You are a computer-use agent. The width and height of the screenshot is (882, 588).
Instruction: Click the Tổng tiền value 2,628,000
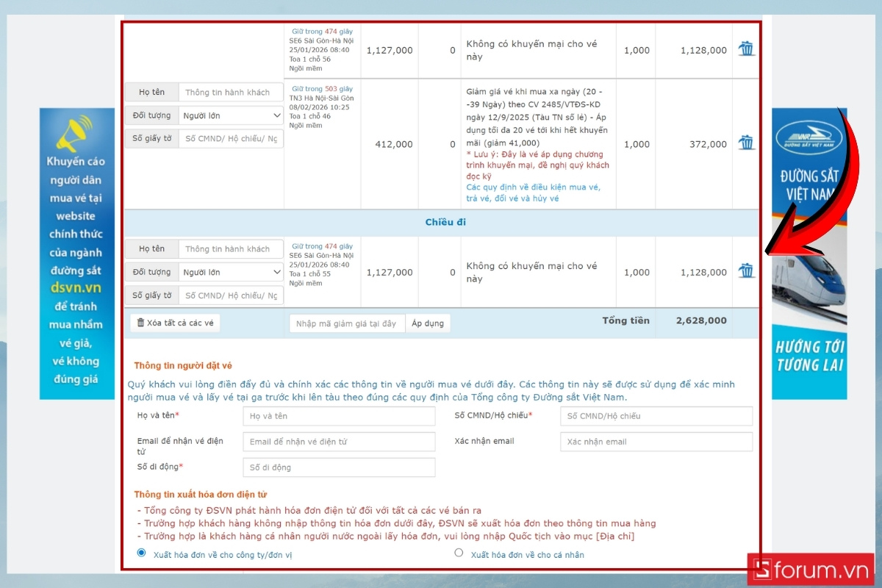point(701,320)
